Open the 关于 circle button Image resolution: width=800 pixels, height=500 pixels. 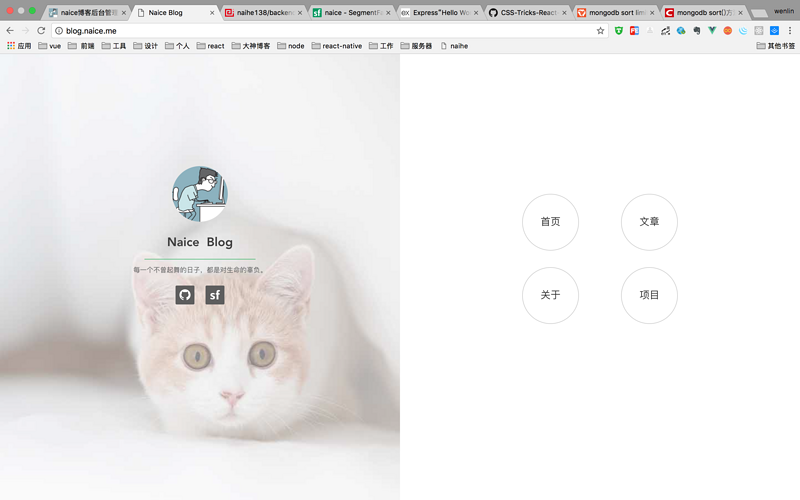point(551,295)
